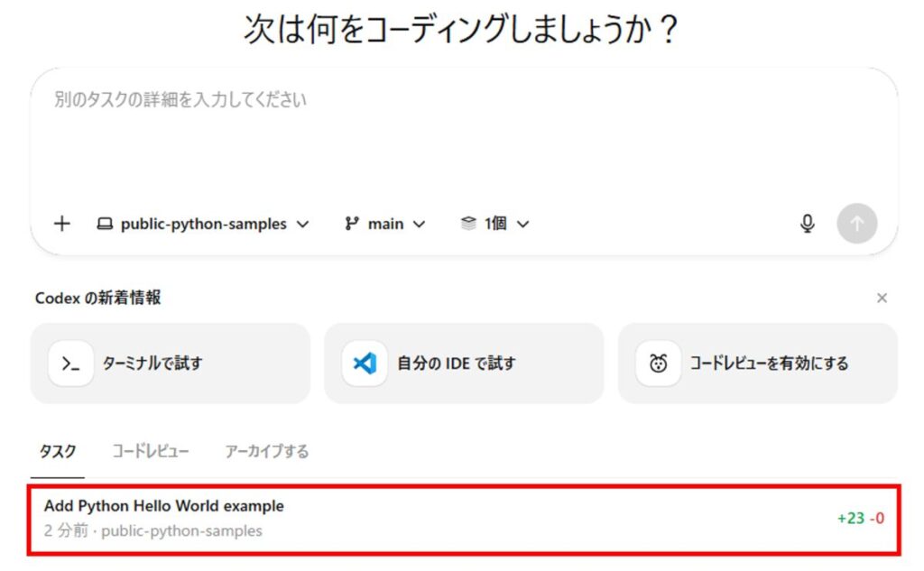The height and width of the screenshot is (571, 924).
Task: Select the タスク tab
Action: tap(57, 450)
